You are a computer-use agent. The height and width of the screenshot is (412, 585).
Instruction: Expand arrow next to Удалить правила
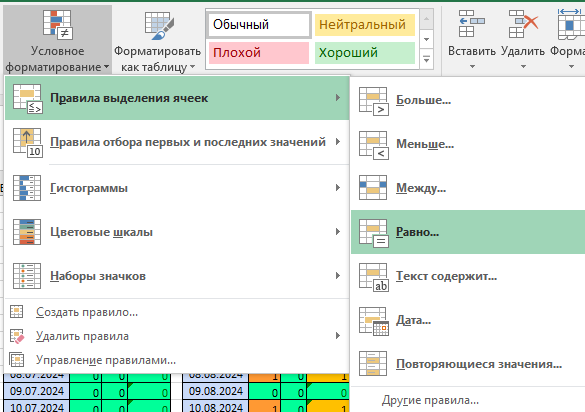338,335
